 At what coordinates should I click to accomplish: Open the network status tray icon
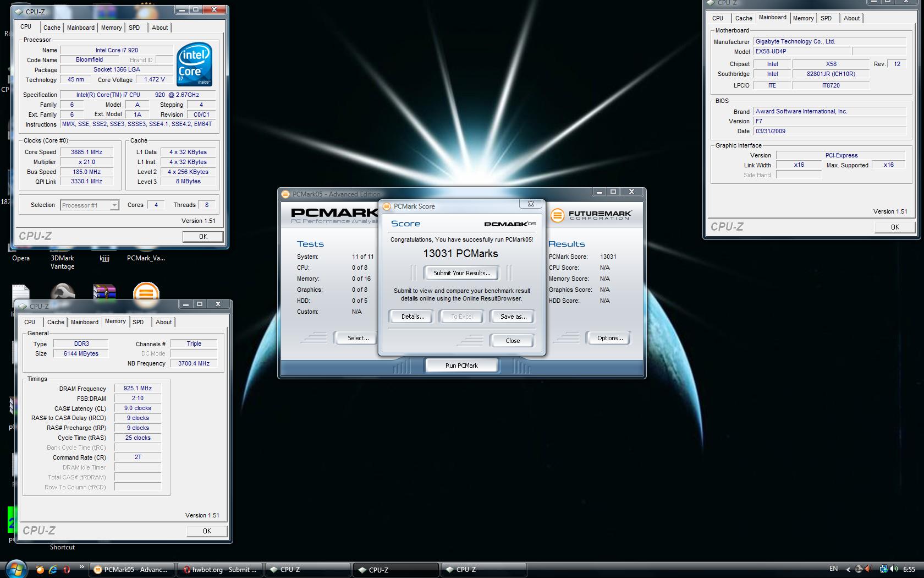click(884, 569)
